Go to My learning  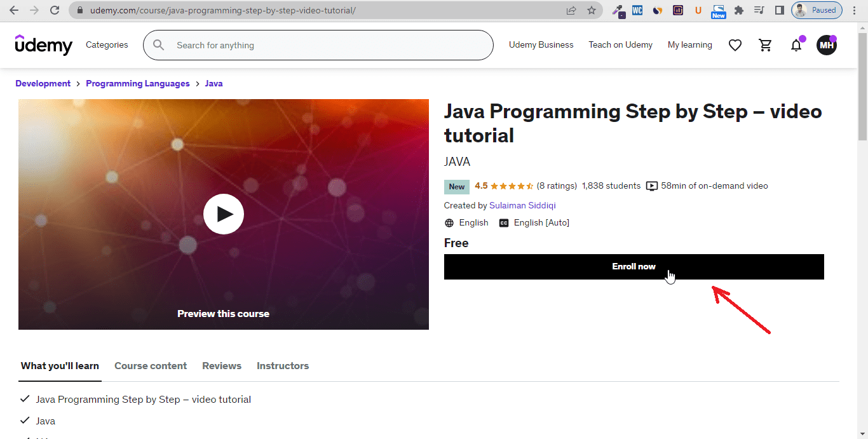pyautogui.click(x=690, y=45)
